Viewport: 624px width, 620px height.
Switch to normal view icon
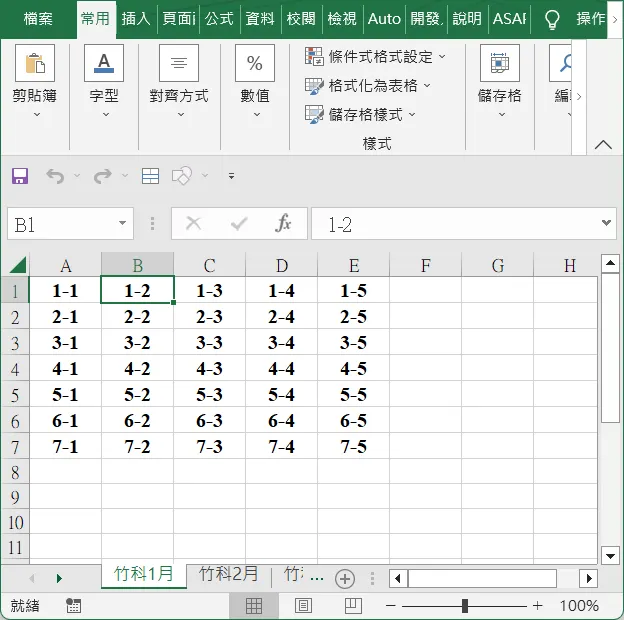coord(254,606)
